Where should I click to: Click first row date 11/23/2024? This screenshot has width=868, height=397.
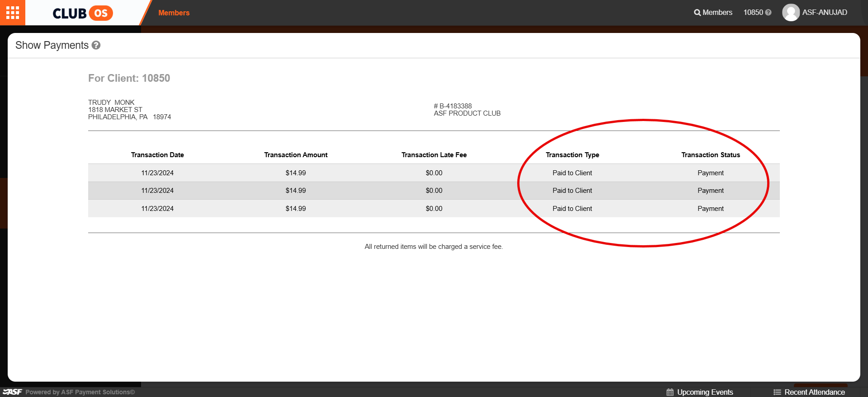(157, 173)
